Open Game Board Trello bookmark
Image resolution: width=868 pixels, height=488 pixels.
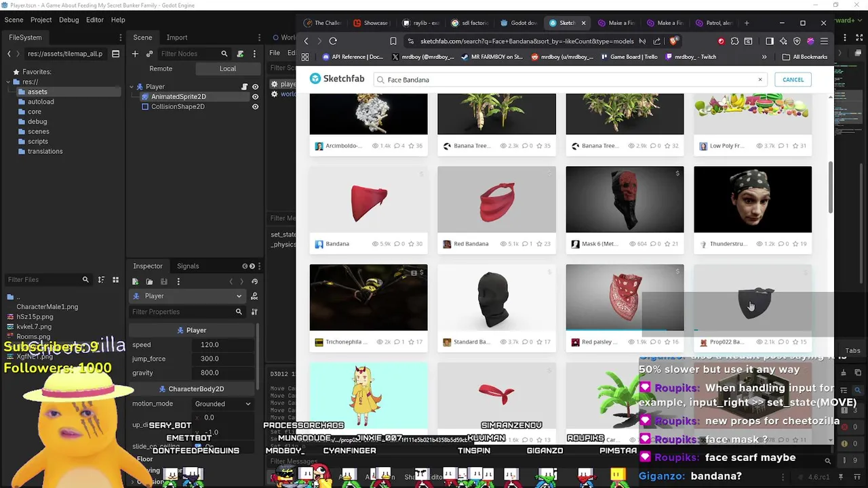(x=628, y=57)
